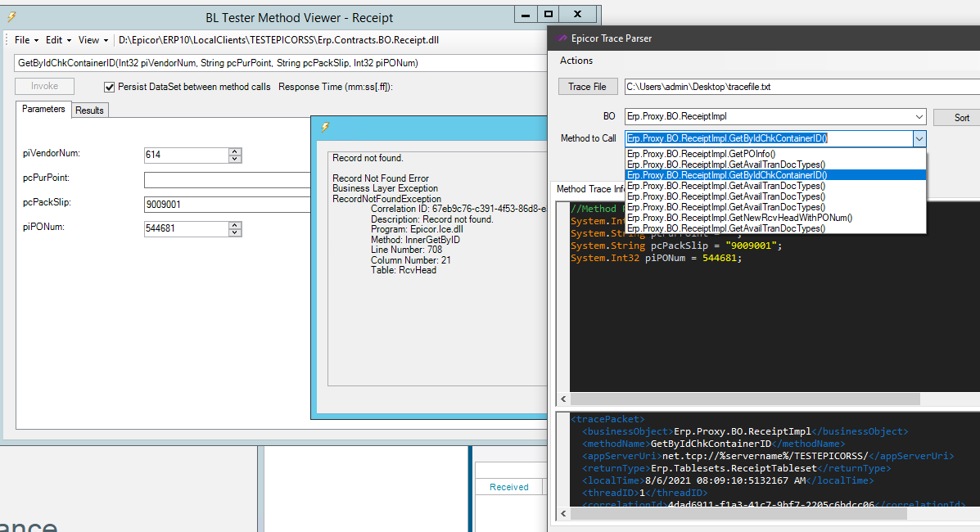980x532 pixels.
Task: Decrement piPONum with the down arrow
Action: [x=235, y=232]
